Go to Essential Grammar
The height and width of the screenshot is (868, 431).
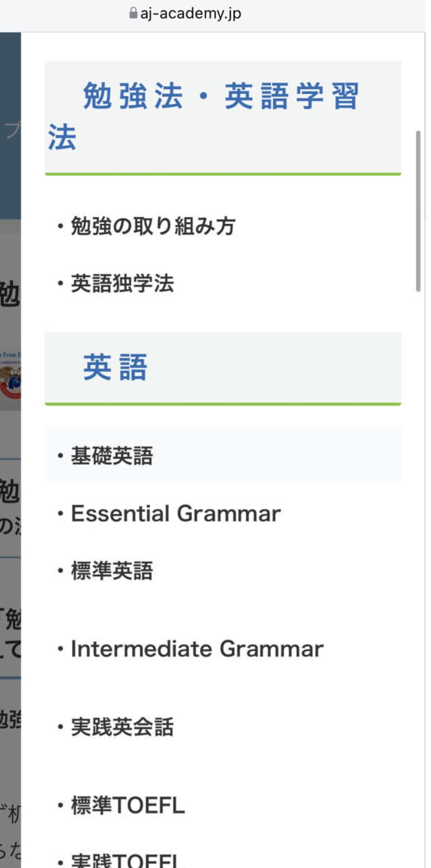point(176,513)
